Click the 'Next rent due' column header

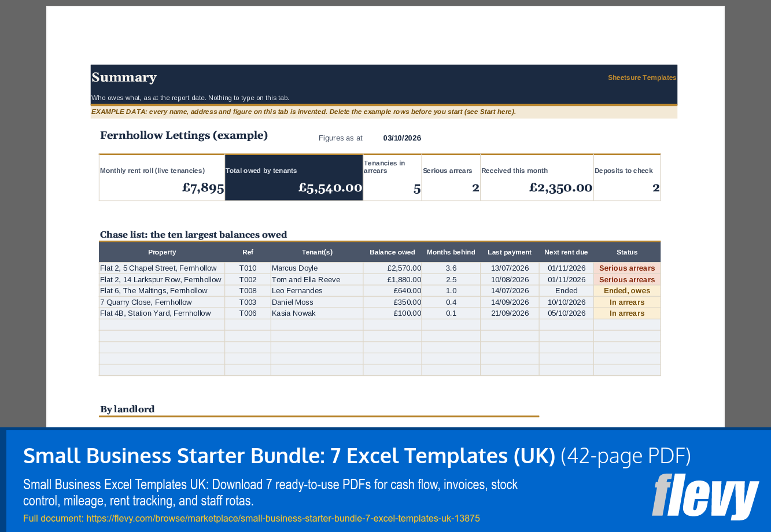[x=566, y=252]
